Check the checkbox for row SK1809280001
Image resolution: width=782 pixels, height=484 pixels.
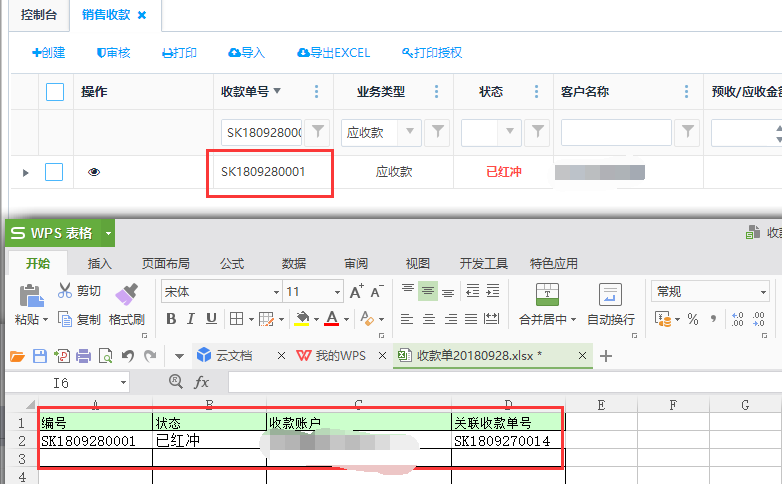coord(54,172)
